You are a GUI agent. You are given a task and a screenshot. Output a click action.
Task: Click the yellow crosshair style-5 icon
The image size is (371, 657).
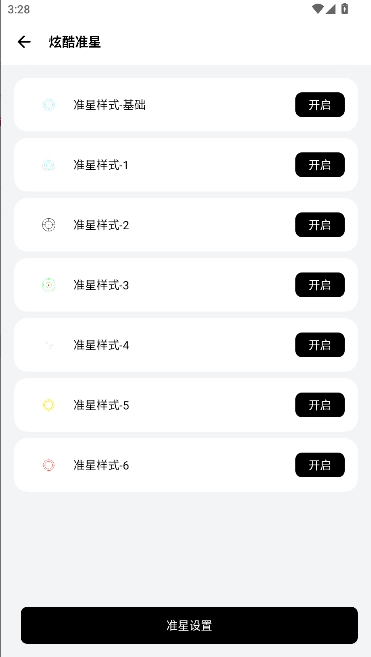point(49,405)
